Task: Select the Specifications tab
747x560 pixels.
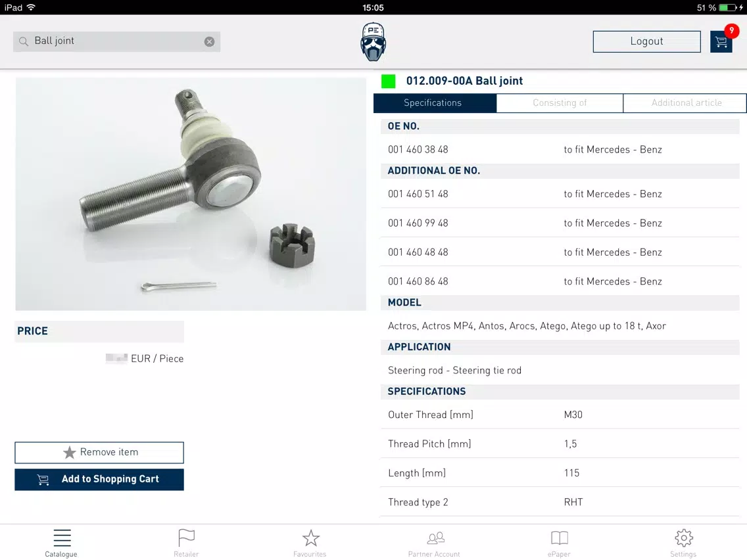Action: pos(435,103)
